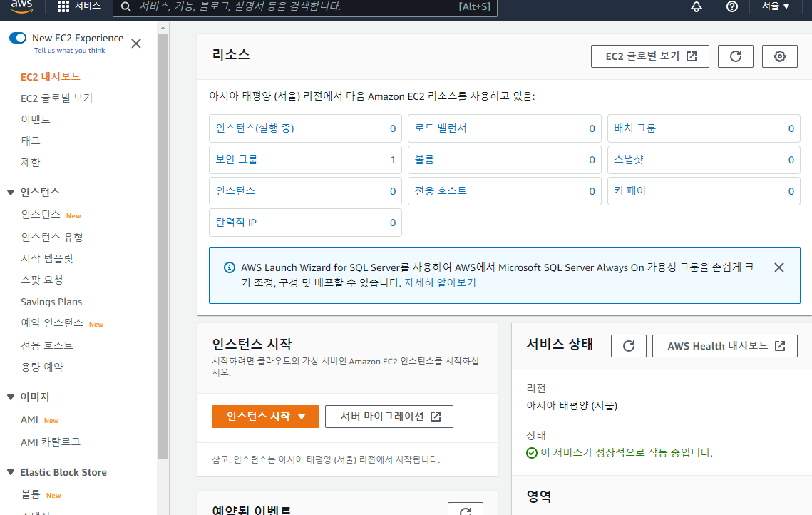
Task: Open the help question mark icon
Action: pos(731,6)
